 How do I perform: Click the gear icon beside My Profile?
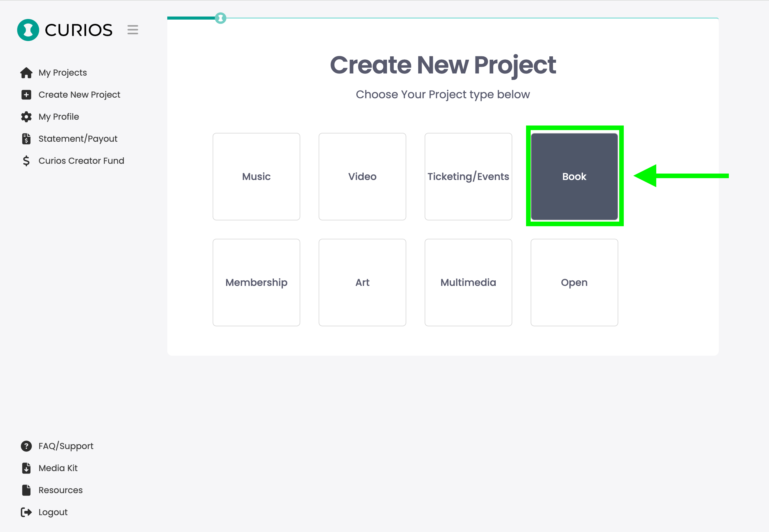tap(26, 117)
